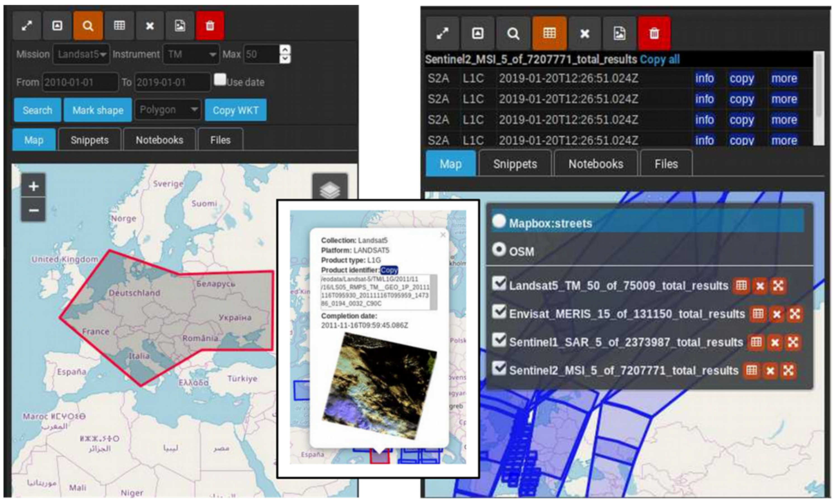The width and height of the screenshot is (836, 504).
Task: Remove the Landsat5_TM_50 layer with X icon
Action: click(760, 286)
